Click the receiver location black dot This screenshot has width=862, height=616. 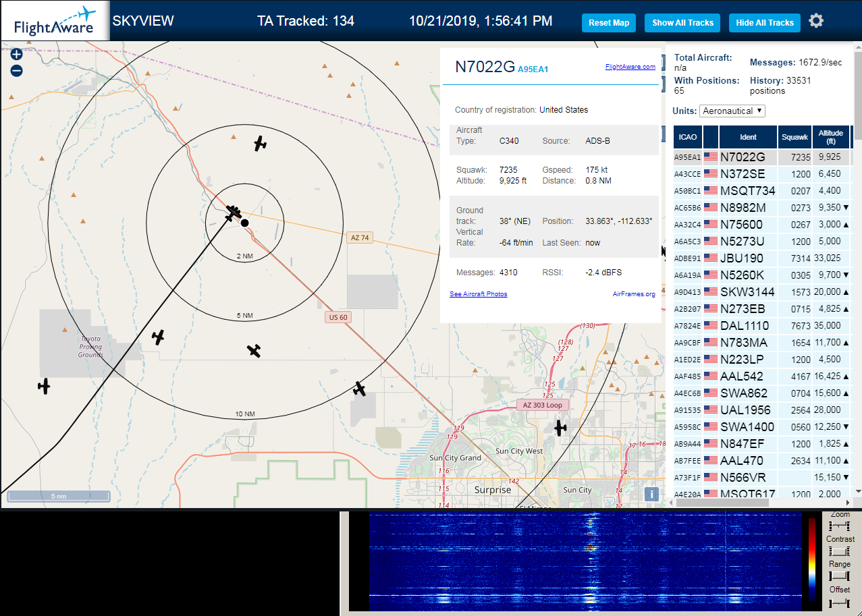[x=244, y=223]
